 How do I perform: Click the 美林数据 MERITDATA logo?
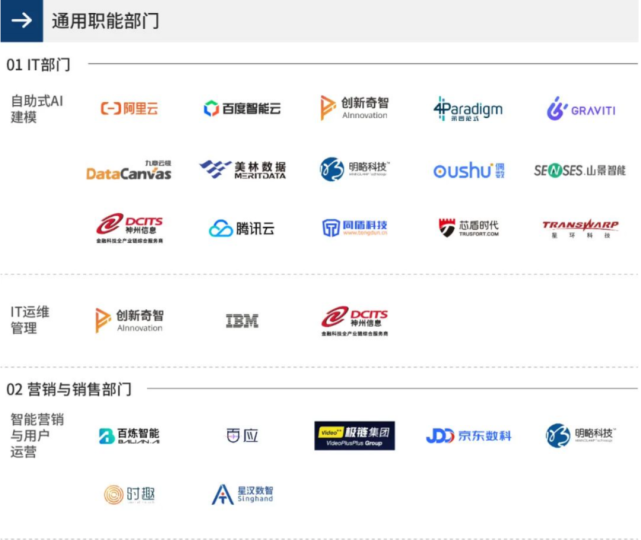pos(242,170)
